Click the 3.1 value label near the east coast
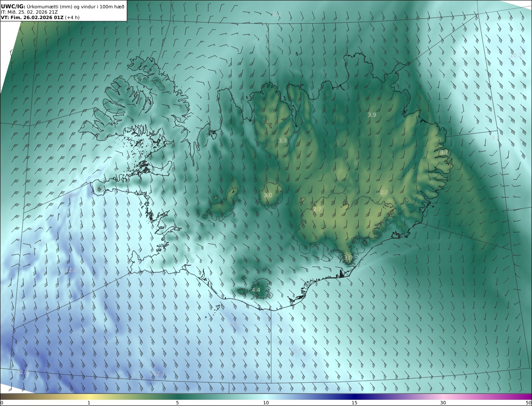 tap(444, 153)
